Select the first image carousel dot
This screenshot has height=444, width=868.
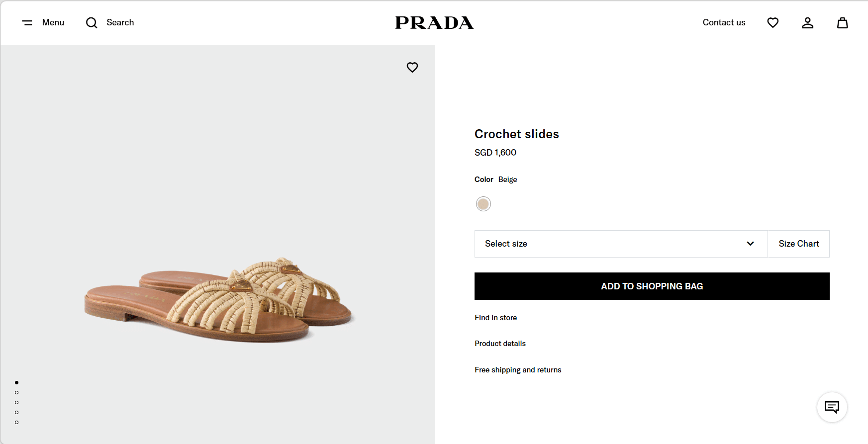coord(17,382)
